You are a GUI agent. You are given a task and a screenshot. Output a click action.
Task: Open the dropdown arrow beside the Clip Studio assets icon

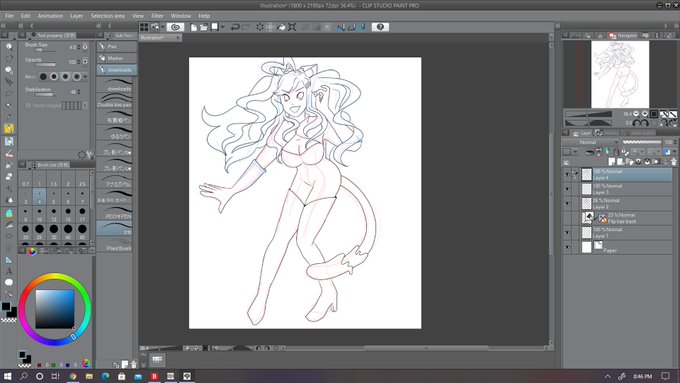tap(163, 27)
